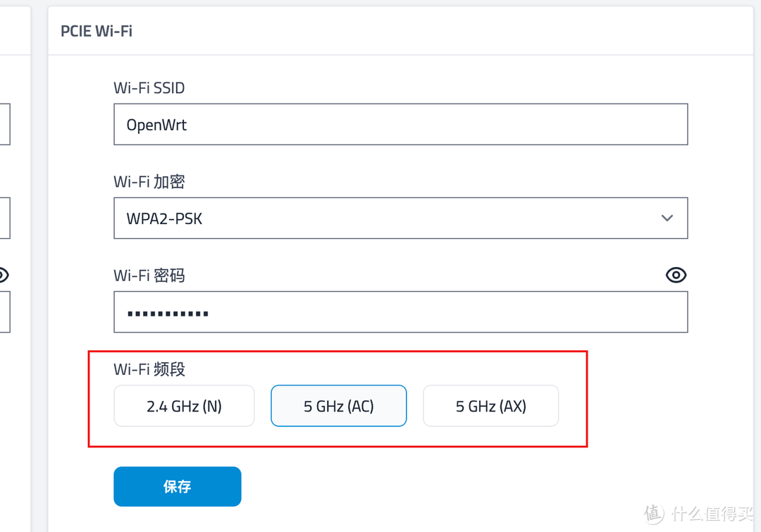
Task: Click the chevron on the WPA2-PSK selector
Action: 667,218
